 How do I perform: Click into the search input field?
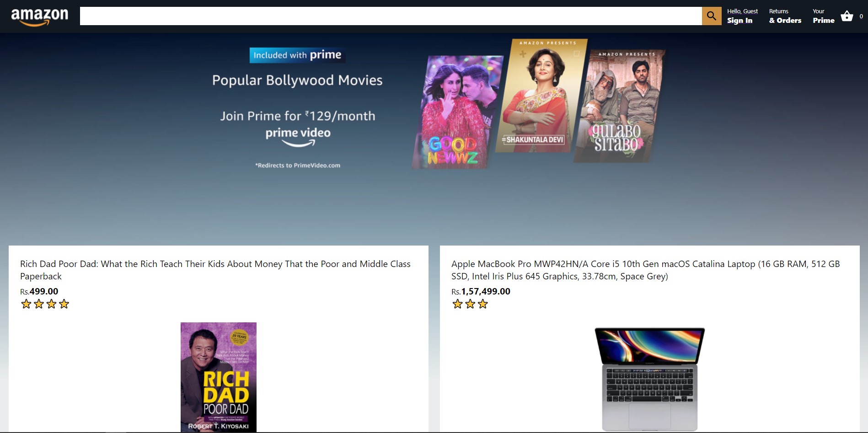[391, 16]
